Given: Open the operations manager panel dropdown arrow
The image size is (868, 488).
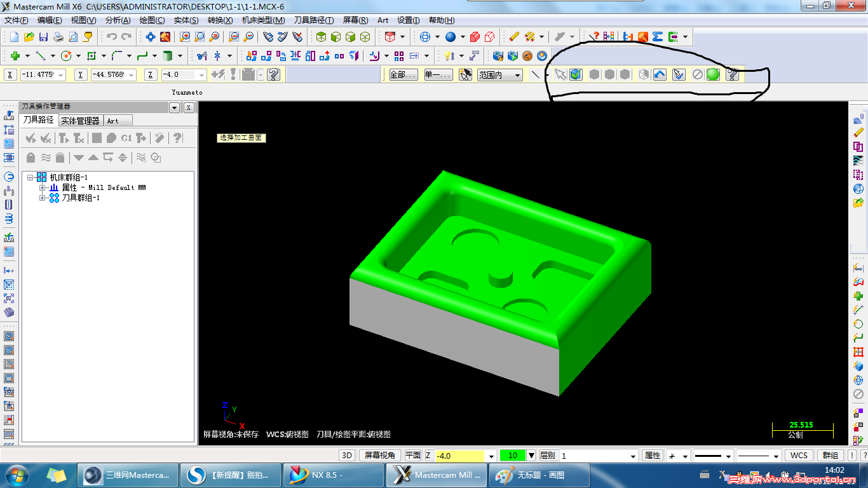Looking at the screenshot, I should [175, 108].
